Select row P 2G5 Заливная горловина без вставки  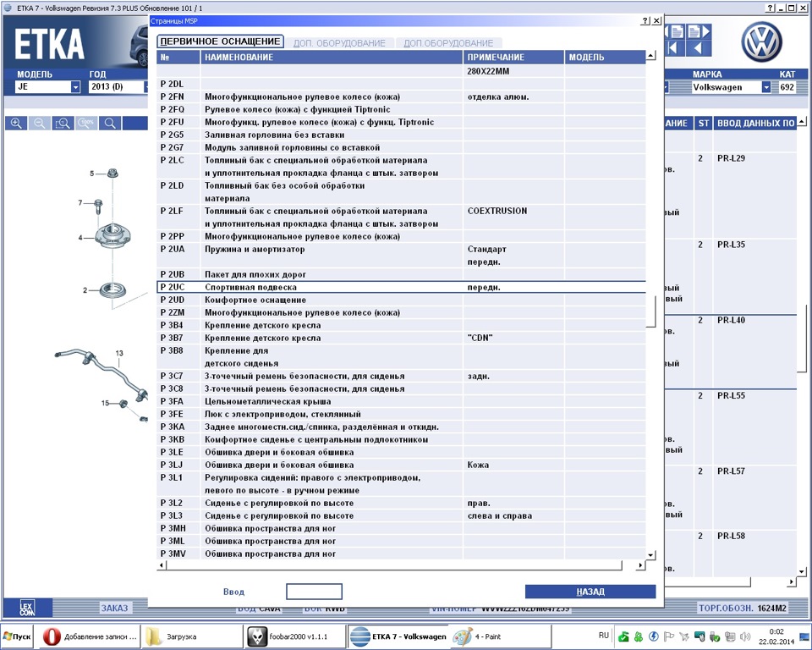(401, 135)
